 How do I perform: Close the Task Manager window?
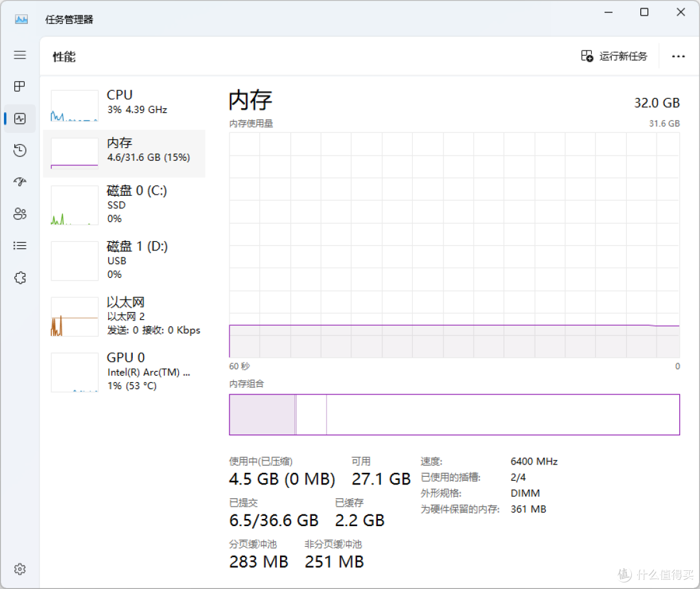[681, 12]
